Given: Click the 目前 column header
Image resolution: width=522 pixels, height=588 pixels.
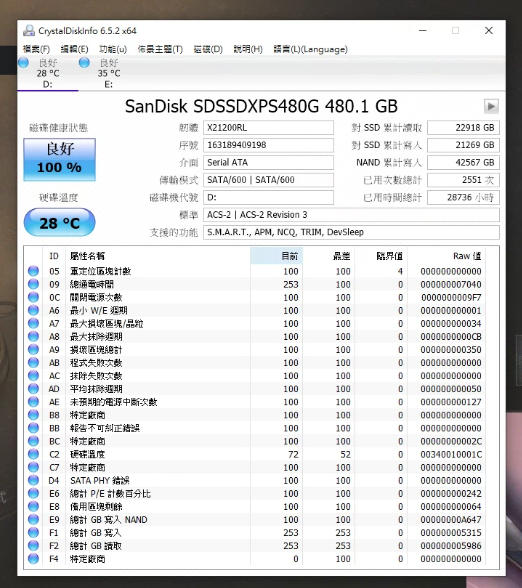Looking at the screenshot, I should 276,256.
